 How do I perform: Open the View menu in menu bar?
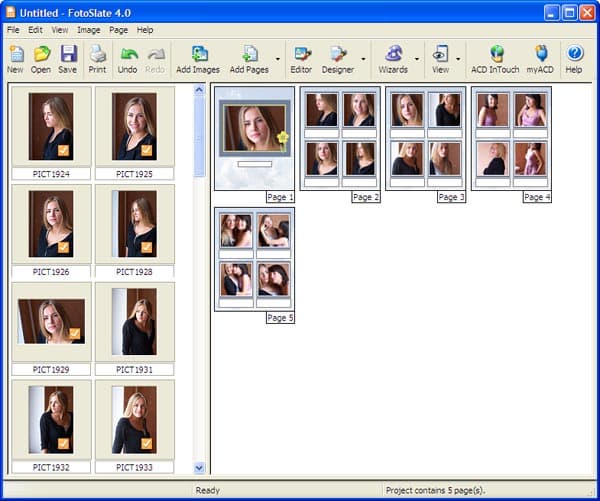point(60,30)
